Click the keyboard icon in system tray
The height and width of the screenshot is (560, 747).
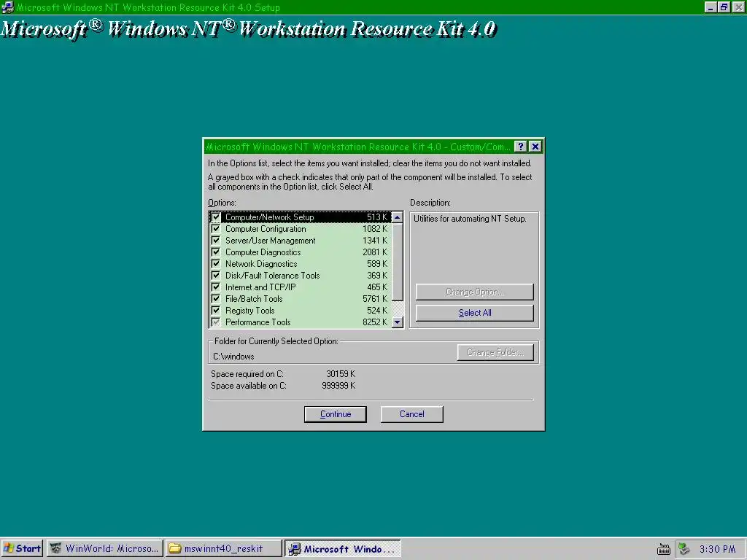(664, 549)
